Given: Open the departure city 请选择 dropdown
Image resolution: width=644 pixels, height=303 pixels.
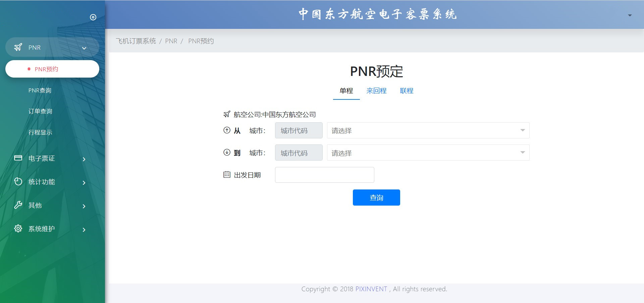Looking at the screenshot, I should click(428, 130).
